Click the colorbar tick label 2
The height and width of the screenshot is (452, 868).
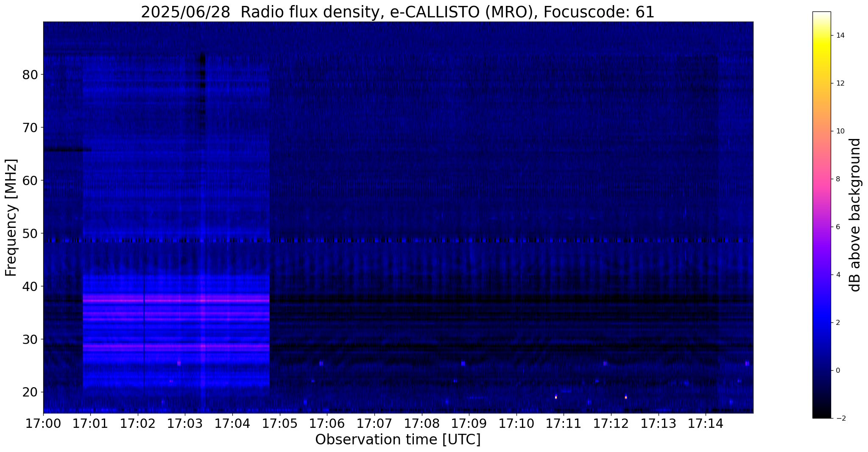[x=837, y=323]
